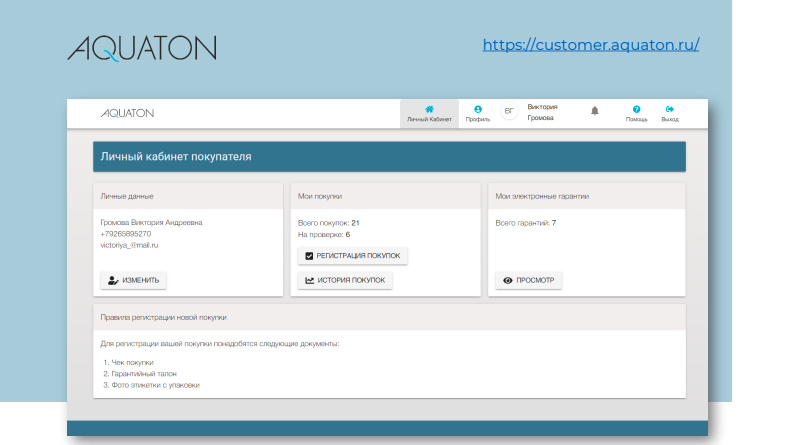
Task: Click the large AQUATON logo on slide
Action: (x=142, y=48)
